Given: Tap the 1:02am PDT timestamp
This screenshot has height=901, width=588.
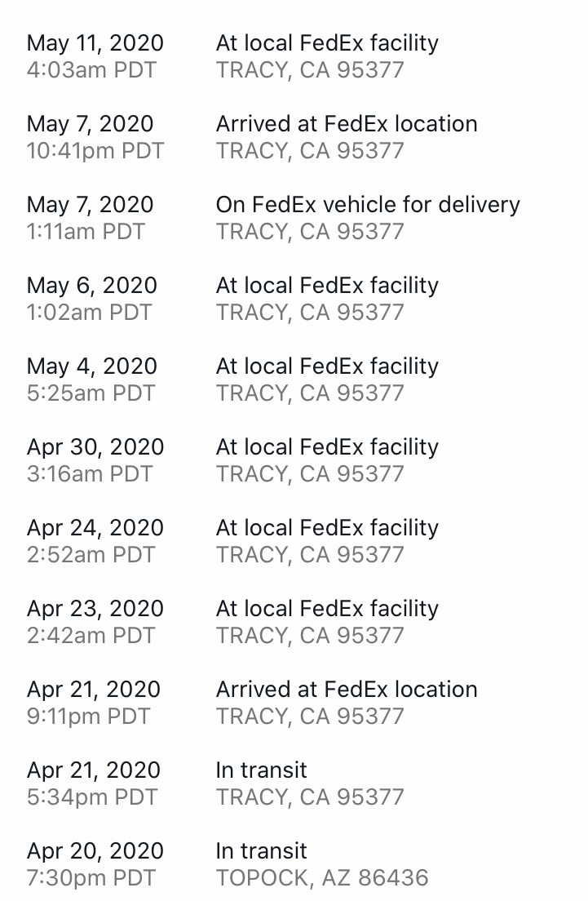Looking at the screenshot, I should pos(90,313).
